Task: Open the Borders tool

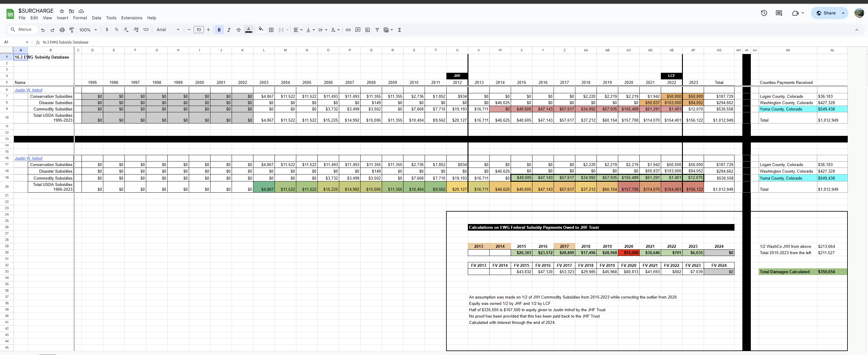Action: pyautogui.click(x=271, y=30)
